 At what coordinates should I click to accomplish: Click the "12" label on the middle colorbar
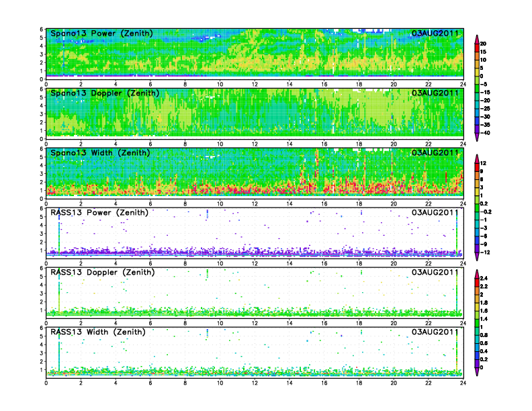pyautogui.click(x=483, y=163)
